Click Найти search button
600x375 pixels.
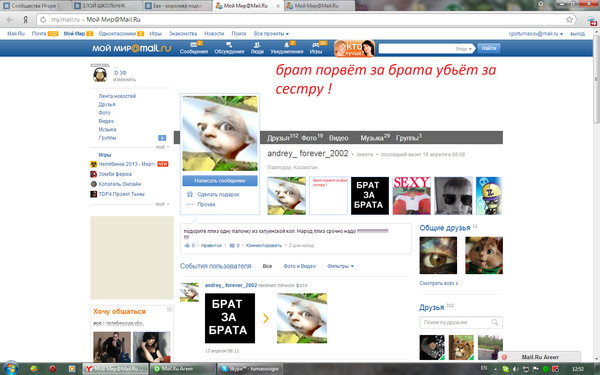[489, 48]
